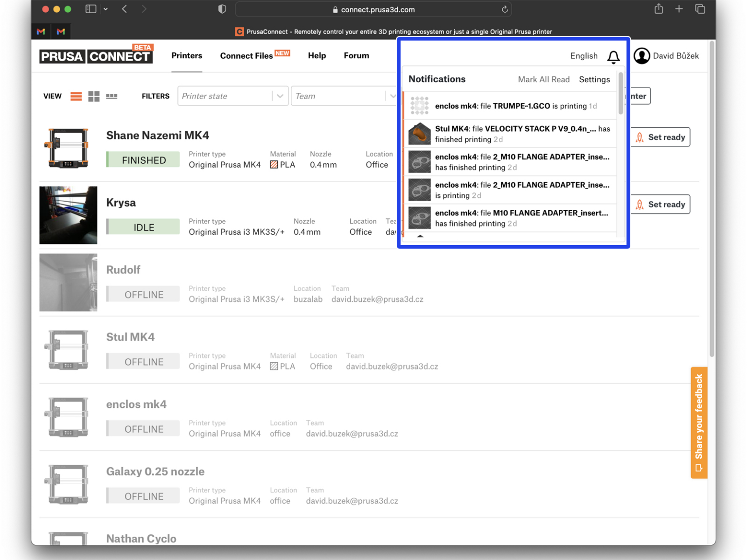747x560 pixels.
Task: Open the Shane Nazemi MK4 printer title
Action: (x=158, y=135)
